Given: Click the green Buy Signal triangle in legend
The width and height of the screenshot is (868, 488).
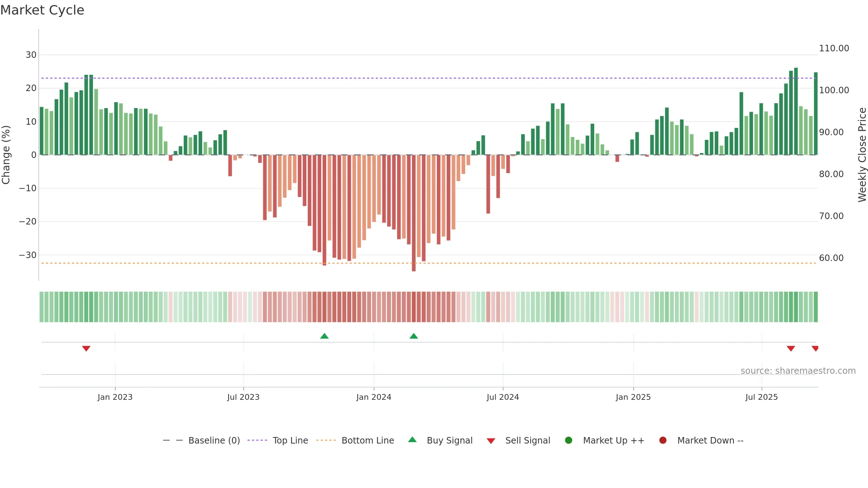Looking at the screenshot, I should (412, 440).
